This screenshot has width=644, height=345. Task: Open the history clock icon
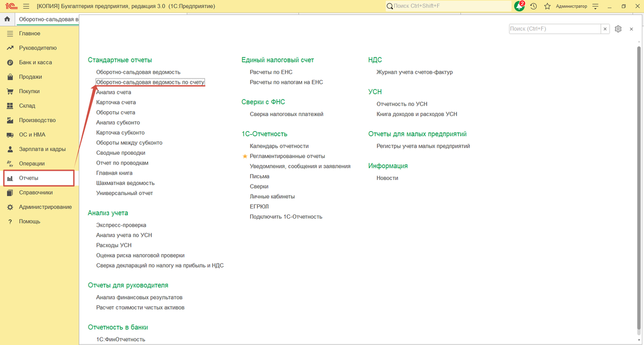tap(533, 6)
